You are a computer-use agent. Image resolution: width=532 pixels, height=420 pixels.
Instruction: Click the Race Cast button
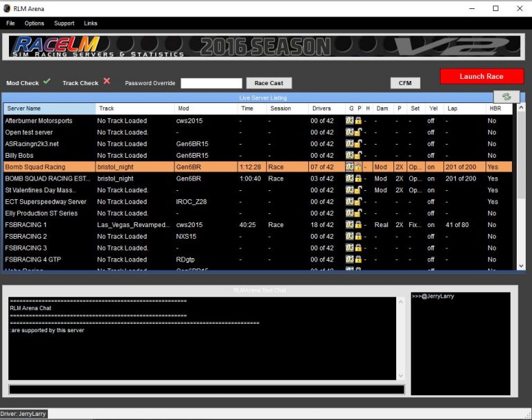(269, 83)
